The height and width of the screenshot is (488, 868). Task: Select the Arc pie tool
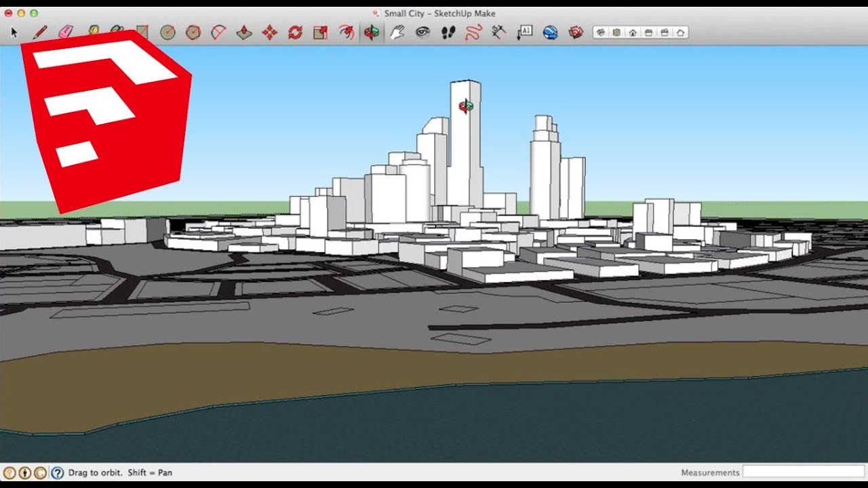(218, 32)
